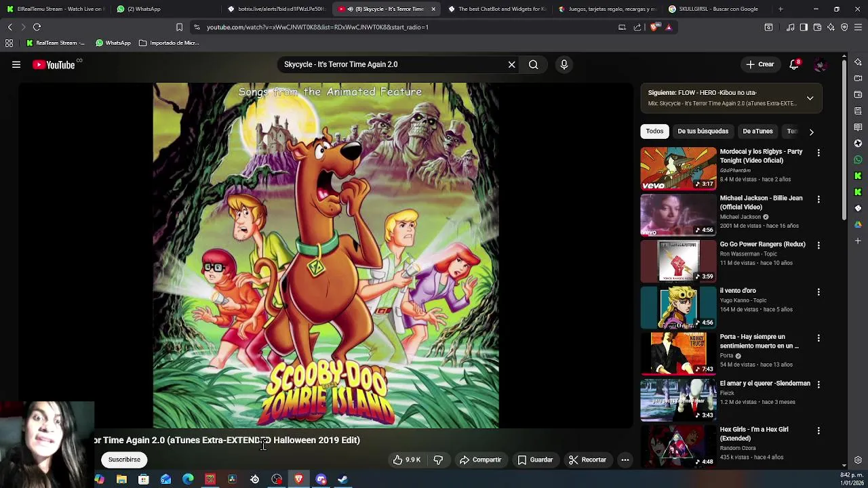The image size is (868, 488).
Task: Open Brave Wallet icon
Action: [817, 27]
